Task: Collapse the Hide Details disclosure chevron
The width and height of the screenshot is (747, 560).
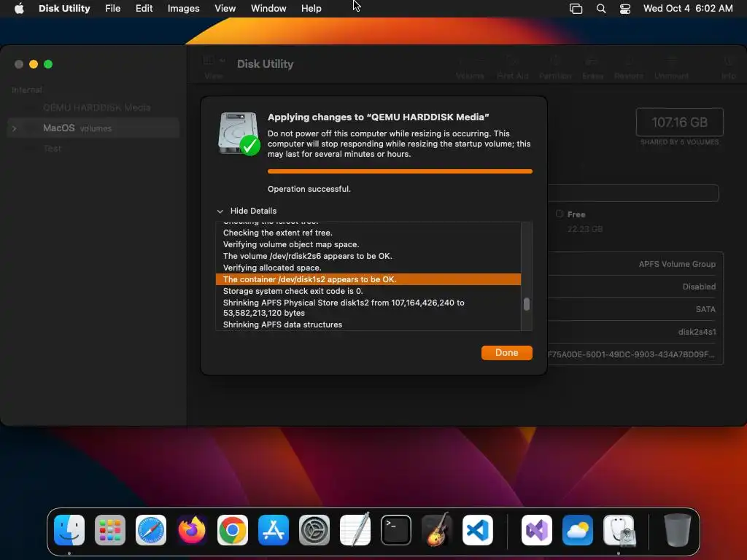Action: (x=220, y=211)
